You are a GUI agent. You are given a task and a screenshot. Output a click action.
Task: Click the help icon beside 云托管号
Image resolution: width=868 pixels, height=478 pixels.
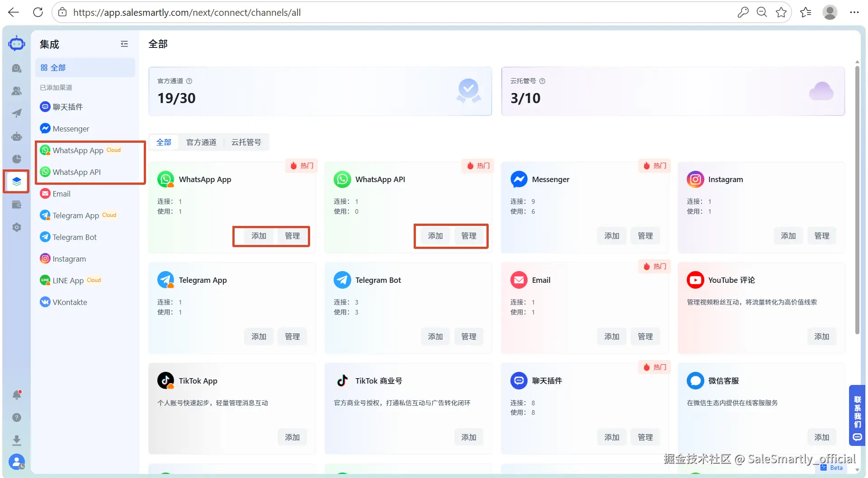542,81
